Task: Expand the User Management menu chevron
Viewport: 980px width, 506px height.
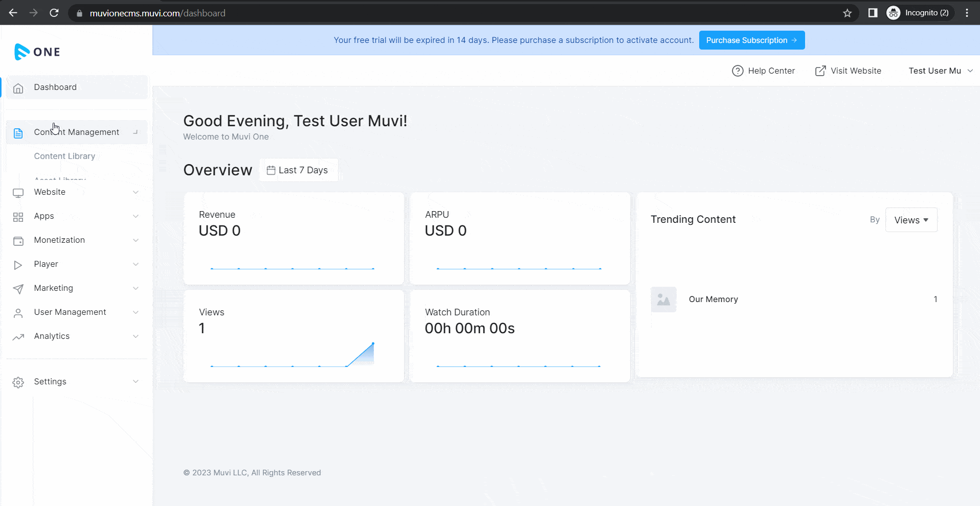Action: (136, 312)
